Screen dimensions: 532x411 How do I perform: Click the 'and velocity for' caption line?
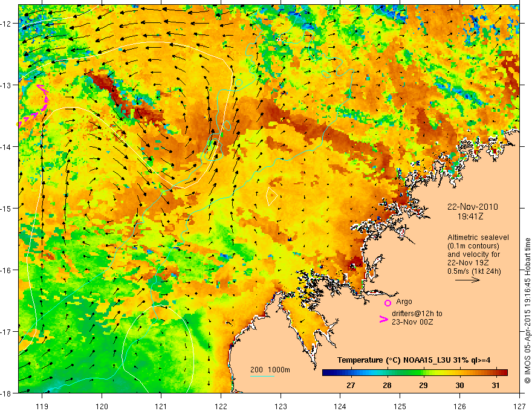click(x=473, y=254)
